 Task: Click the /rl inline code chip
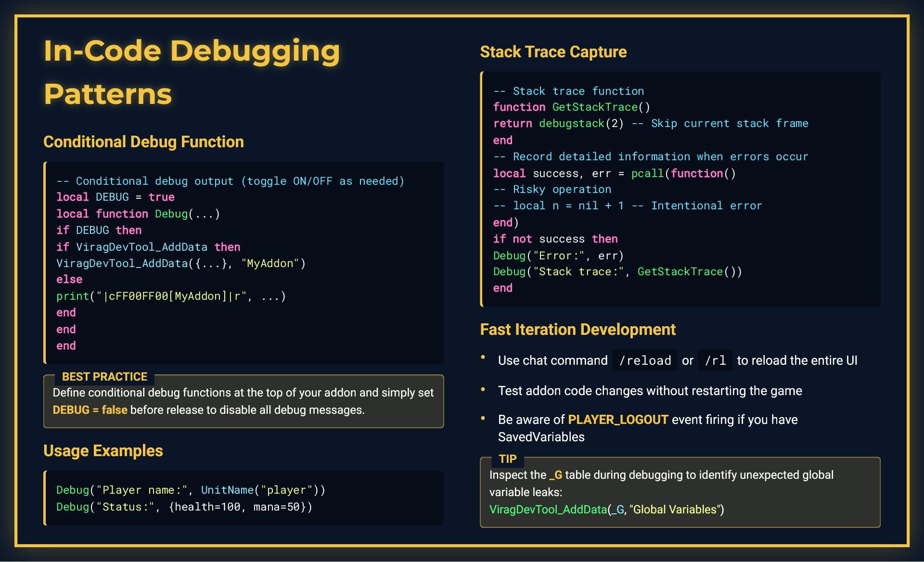[715, 360]
